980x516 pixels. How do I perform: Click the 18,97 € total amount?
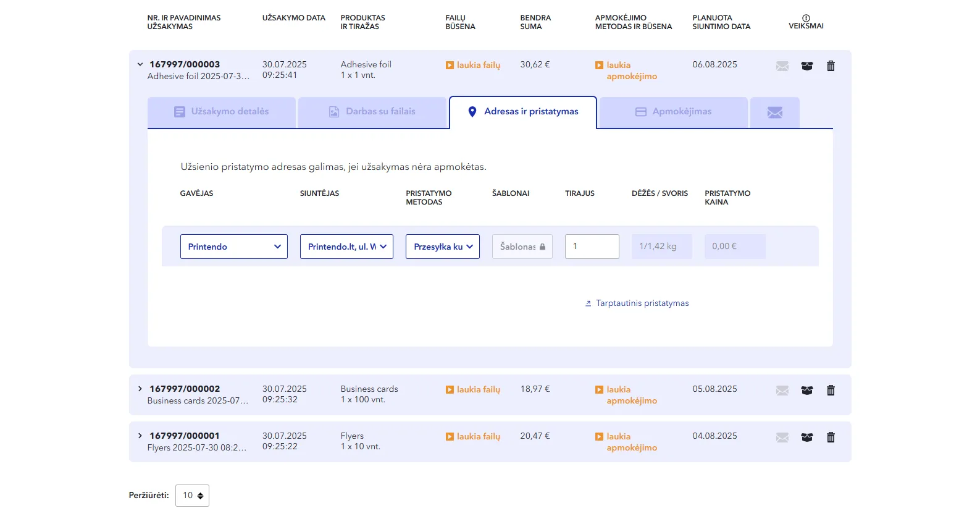tap(535, 389)
